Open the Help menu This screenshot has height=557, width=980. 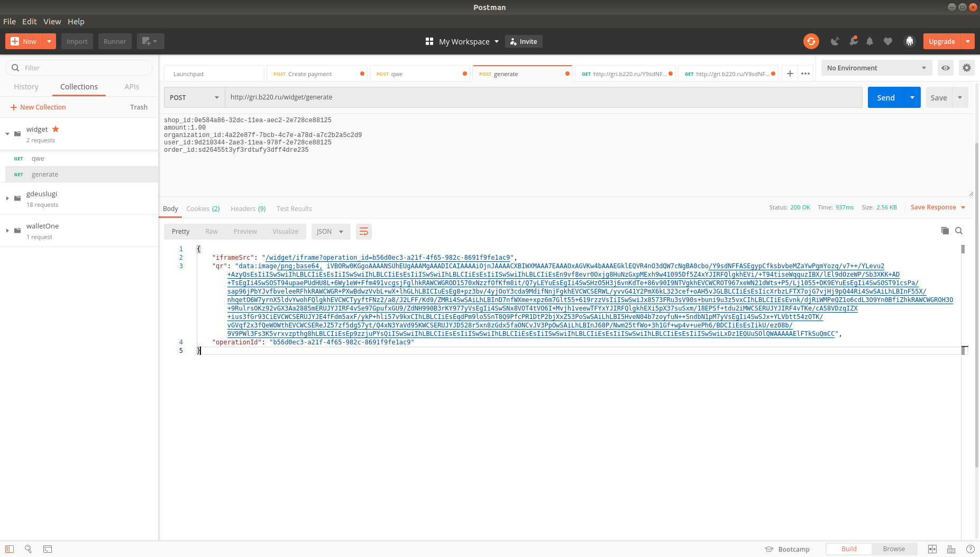click(x=76, y=22)
